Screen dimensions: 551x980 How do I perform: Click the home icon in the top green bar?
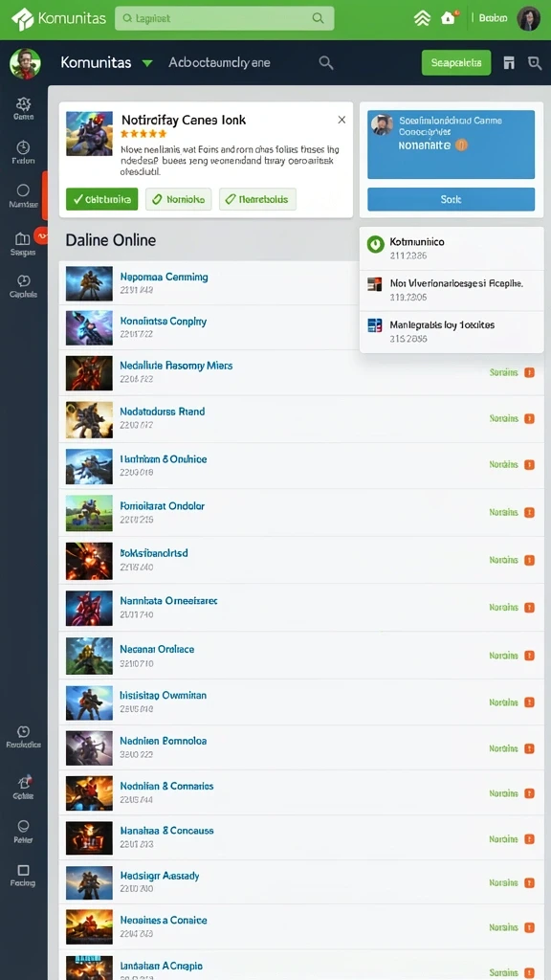(448, 18)
